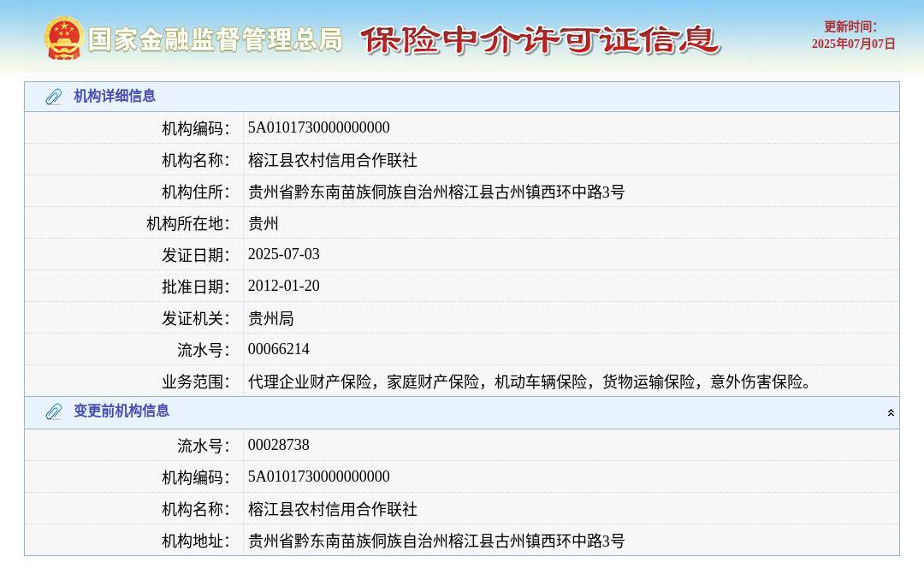Click the 机构名称 label under 变更前机构信息
This screenshot has width=924, height=568.
pos(196,508)
